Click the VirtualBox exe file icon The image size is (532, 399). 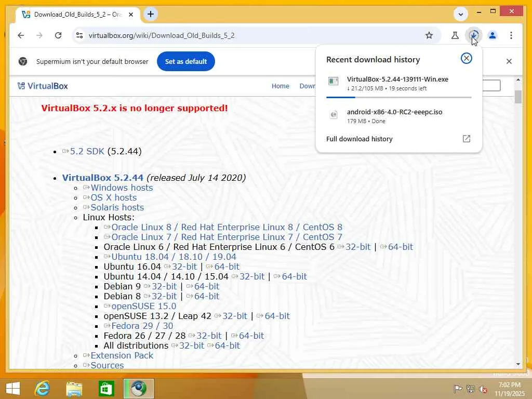(x=333, y=81)
